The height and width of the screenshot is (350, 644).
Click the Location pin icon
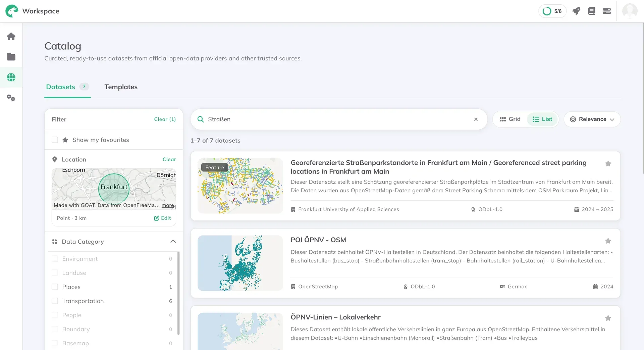[55, 159]
